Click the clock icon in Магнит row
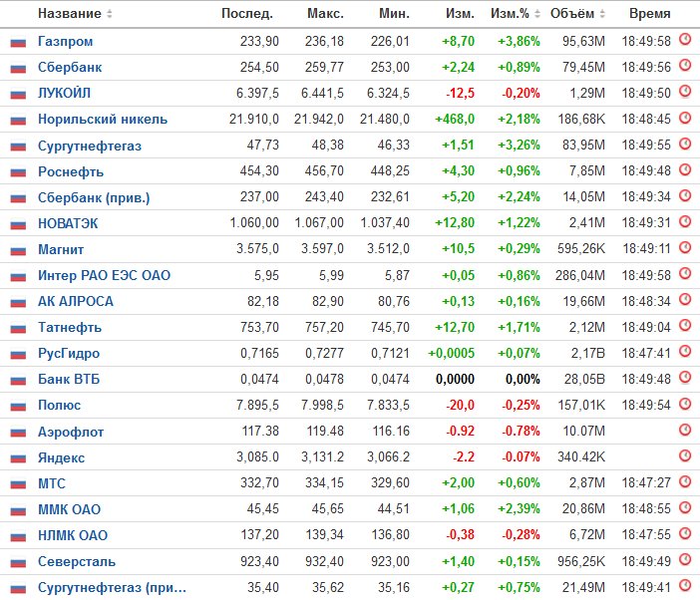The image size is (700, 600). point(685,247)
